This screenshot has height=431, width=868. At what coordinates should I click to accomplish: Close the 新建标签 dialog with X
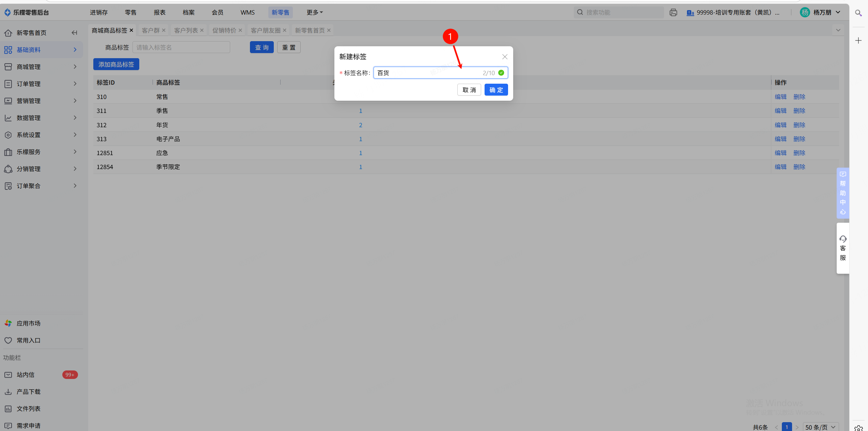click(505, 57)
